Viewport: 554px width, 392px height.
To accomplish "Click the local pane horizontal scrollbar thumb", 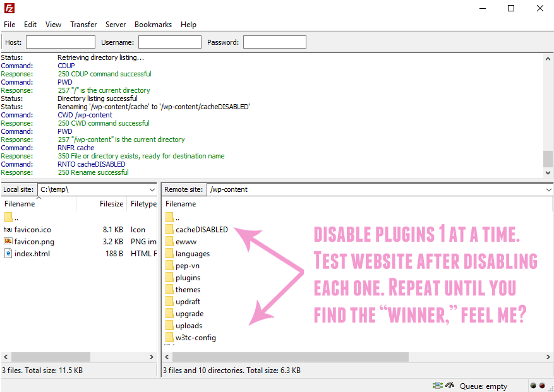I will point(51,357).
